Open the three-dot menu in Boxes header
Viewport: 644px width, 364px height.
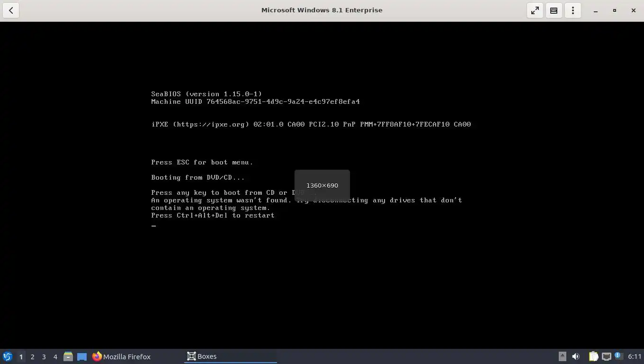click(573, 10)
